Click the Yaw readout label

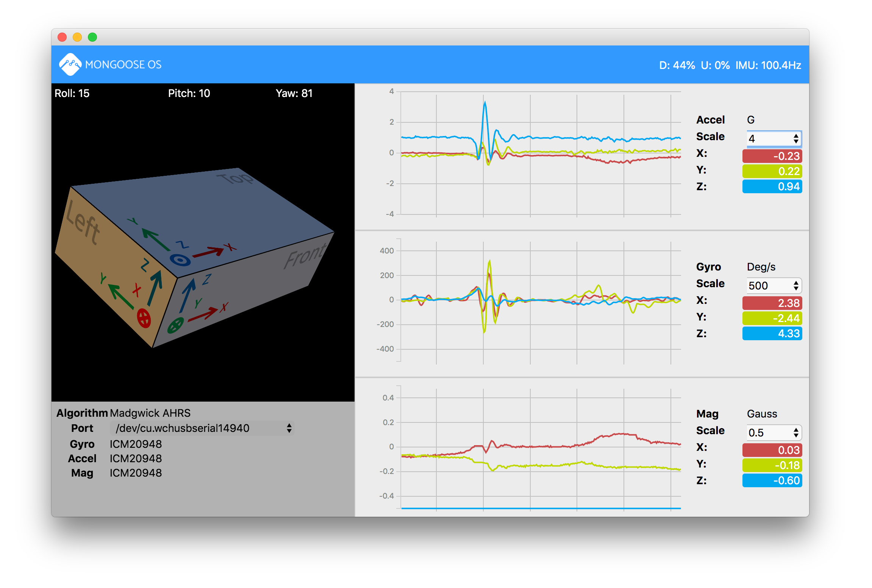tap(294, 93)
